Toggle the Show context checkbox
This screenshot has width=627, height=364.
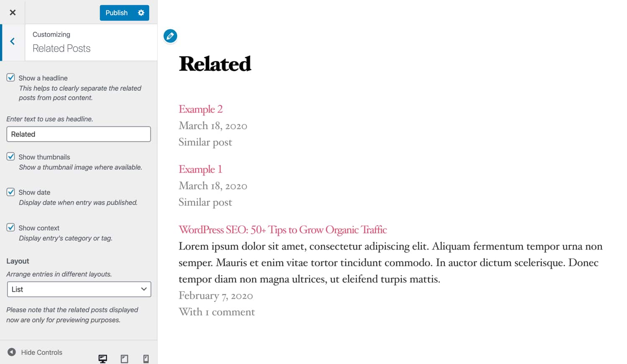[10, 227]
